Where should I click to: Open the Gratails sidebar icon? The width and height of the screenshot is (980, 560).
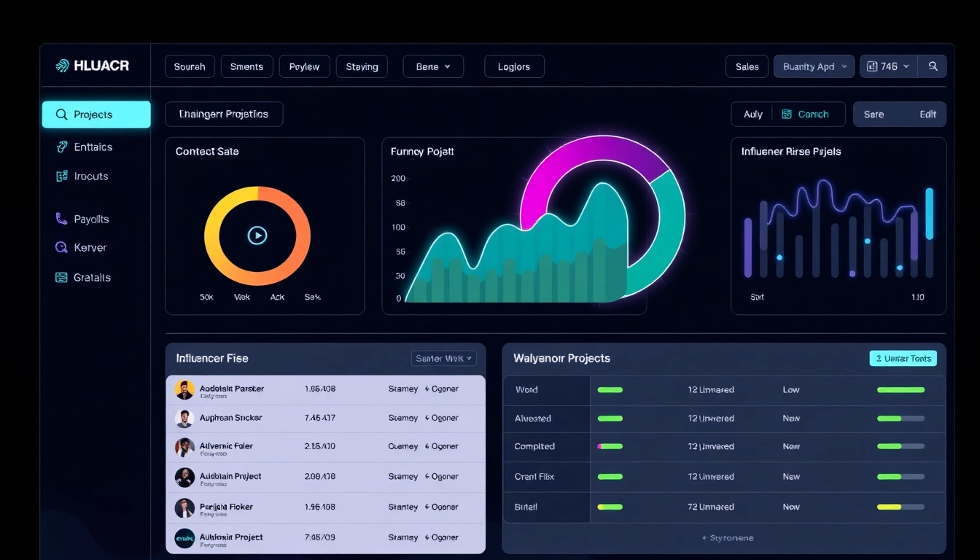[62, 277]
